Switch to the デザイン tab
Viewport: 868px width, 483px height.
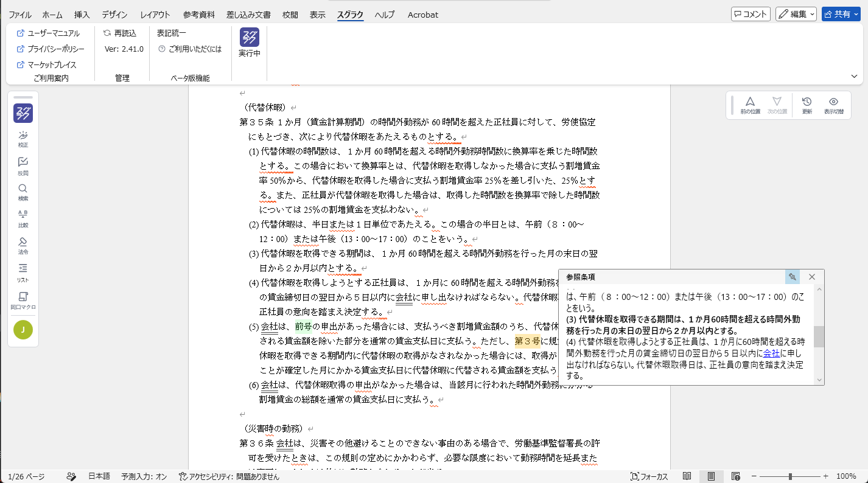114,15
